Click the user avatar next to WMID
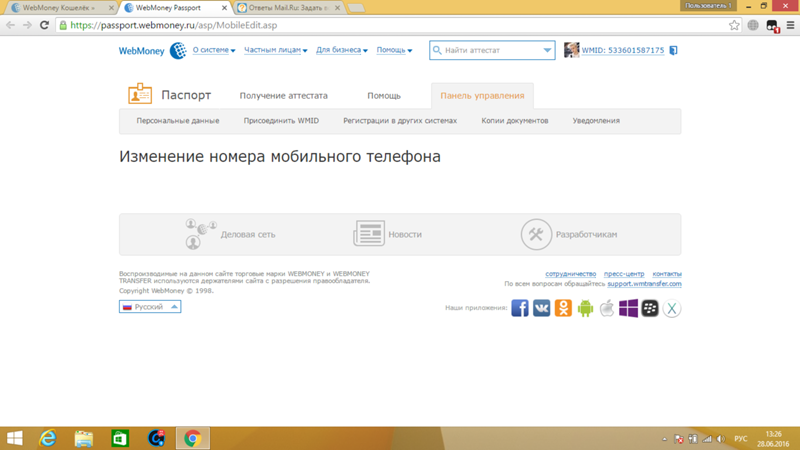800x450 pixels. click(571, 50)
